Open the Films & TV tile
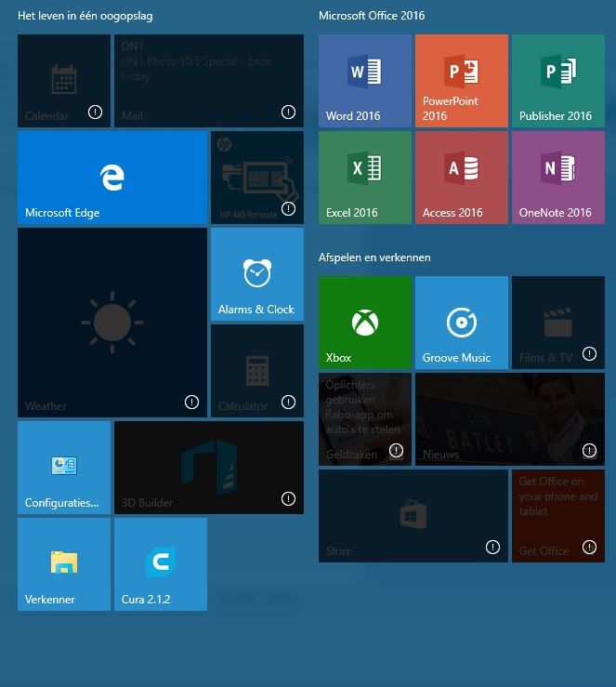This screenshot has width=616, height=687. [558, 323]
